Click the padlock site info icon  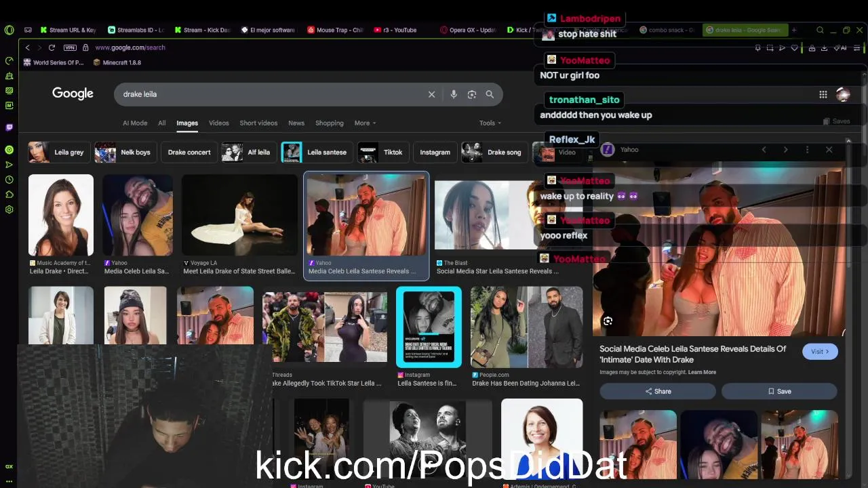pyautogui.click(x=85, y=47)
